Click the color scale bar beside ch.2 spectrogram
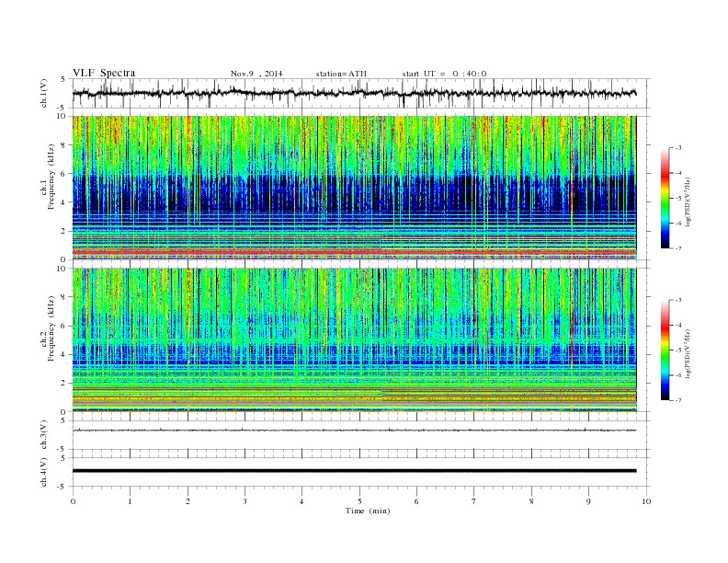This screenshot has height=563, width=728. point(665,350)
